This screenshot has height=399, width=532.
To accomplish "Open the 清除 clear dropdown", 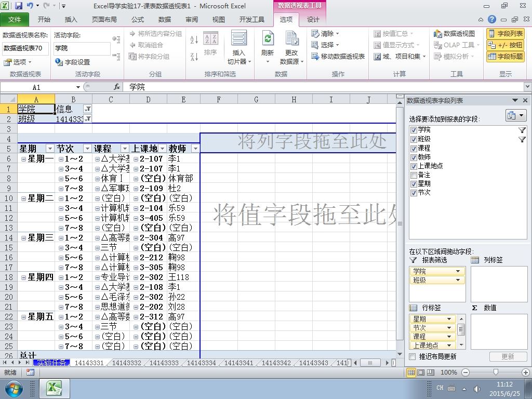I will tap(325, 34).
